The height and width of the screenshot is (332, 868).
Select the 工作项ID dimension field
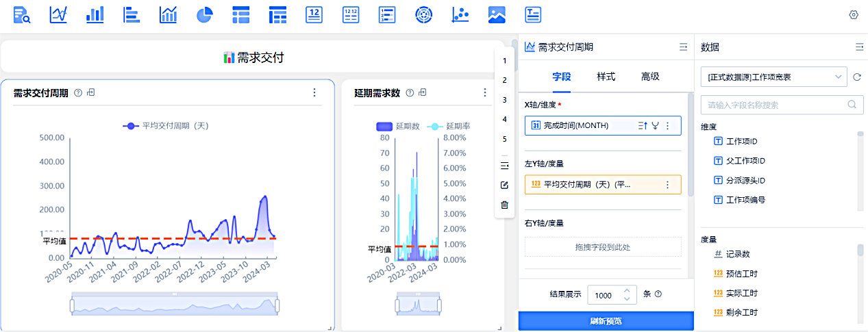(x=736, y=141)
